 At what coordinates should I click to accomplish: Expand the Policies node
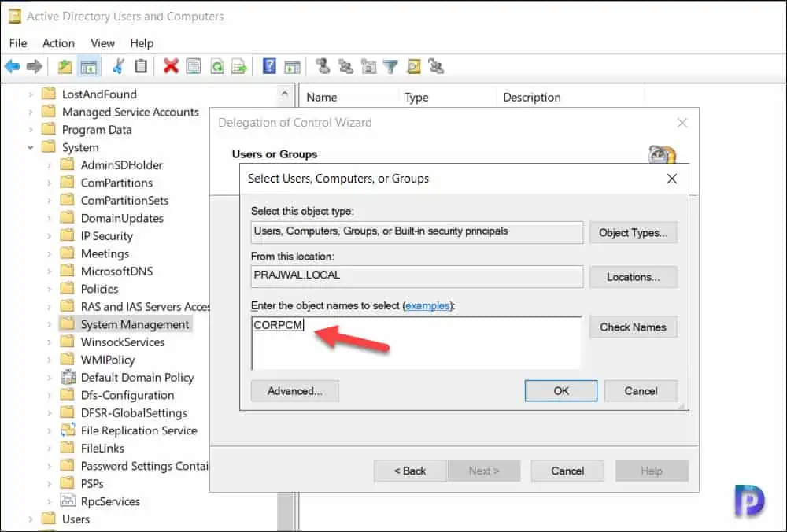tap(49, 289)
